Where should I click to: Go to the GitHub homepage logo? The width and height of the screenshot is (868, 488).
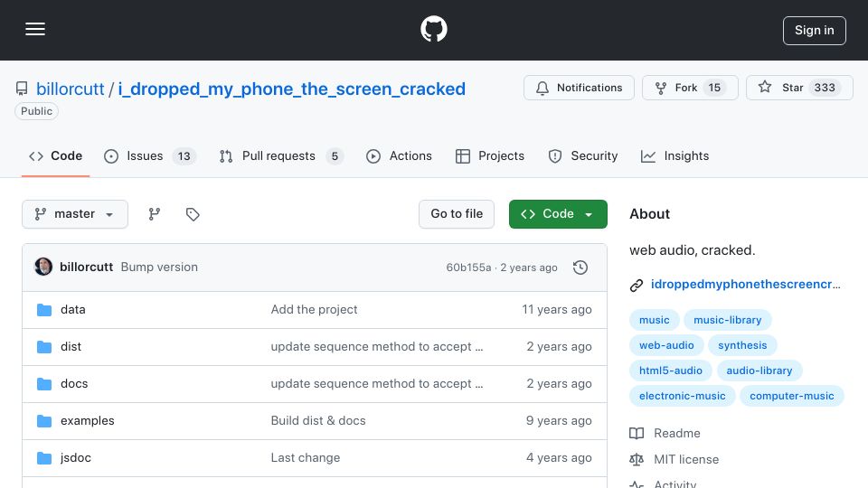(x=433, y=29)
